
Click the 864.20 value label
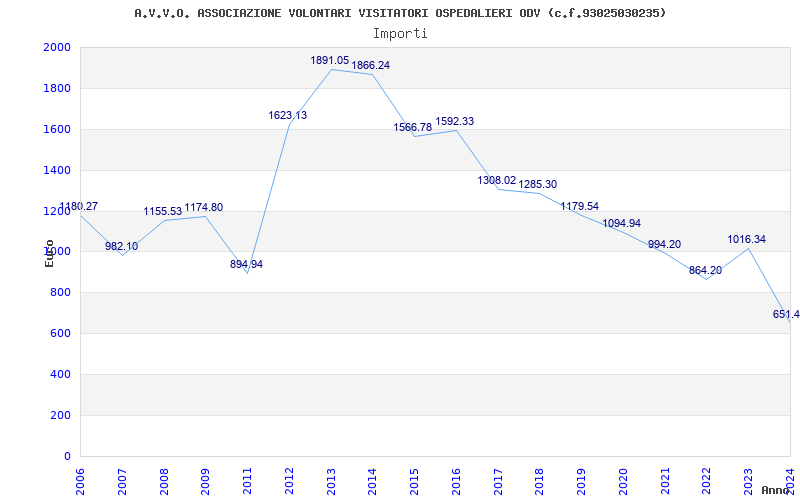tap(706, 270)
